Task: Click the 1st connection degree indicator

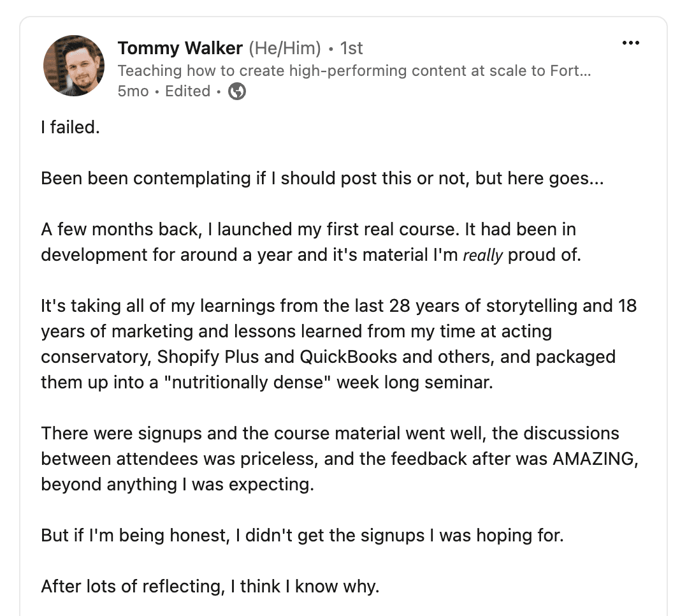Action: tap(351, 48)
